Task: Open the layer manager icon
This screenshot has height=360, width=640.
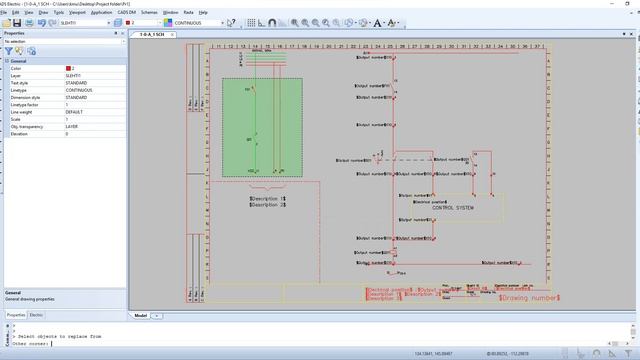Action: click(x=118, y=23)
